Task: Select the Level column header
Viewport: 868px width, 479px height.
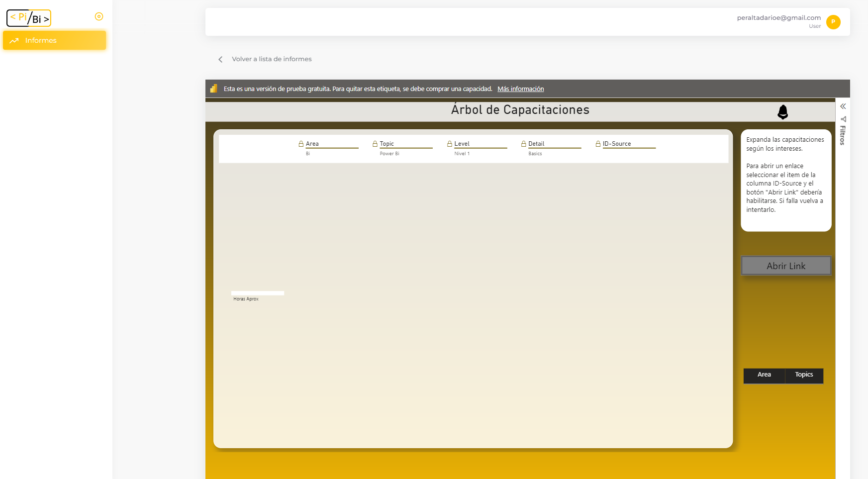Action: [462, 144]
